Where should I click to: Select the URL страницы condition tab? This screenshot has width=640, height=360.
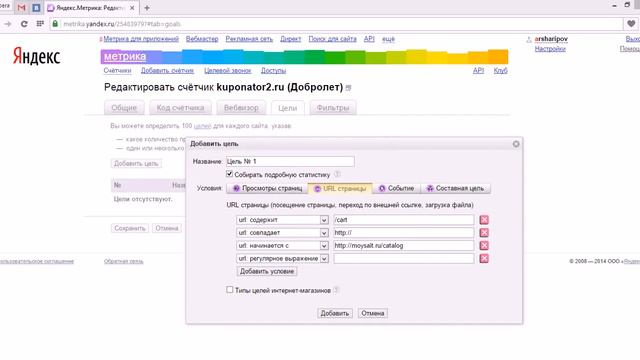coord(340,189)
